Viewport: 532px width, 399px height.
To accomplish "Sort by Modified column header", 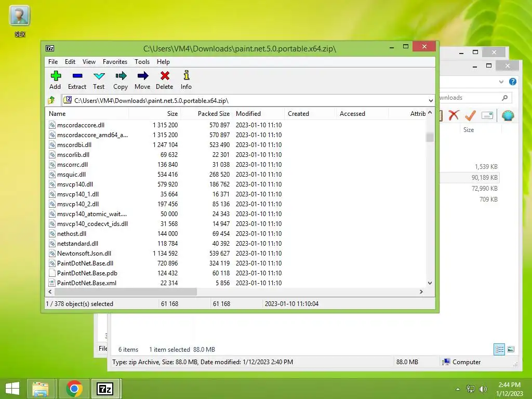I will (x=259, y=114).
